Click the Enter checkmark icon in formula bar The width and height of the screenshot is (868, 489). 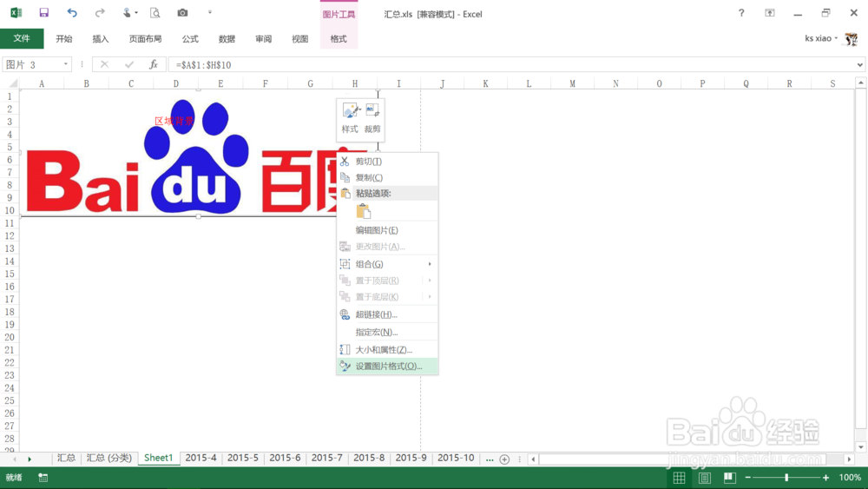(x=129, y=65)
